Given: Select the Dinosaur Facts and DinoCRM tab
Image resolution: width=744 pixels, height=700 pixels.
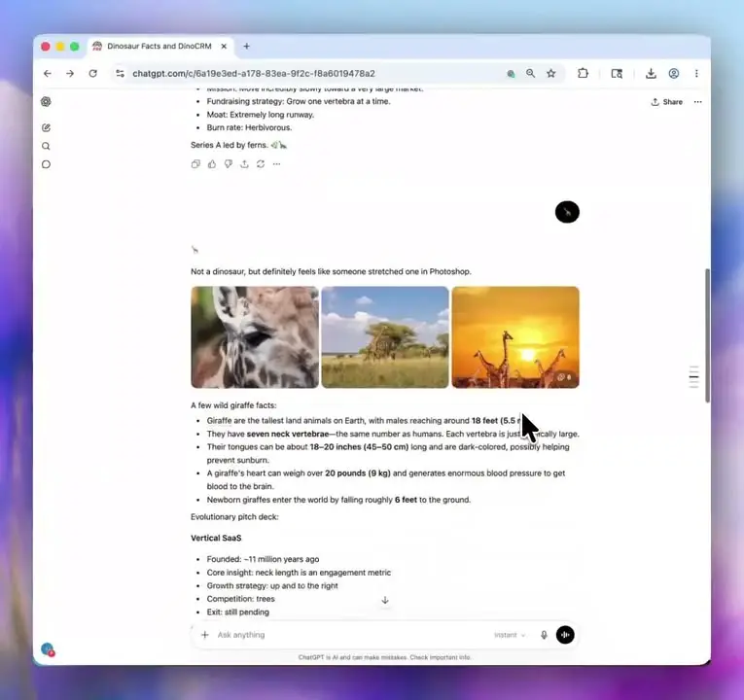Looking at the screenshot, I should pyautogui.click(x=159, y=46).
